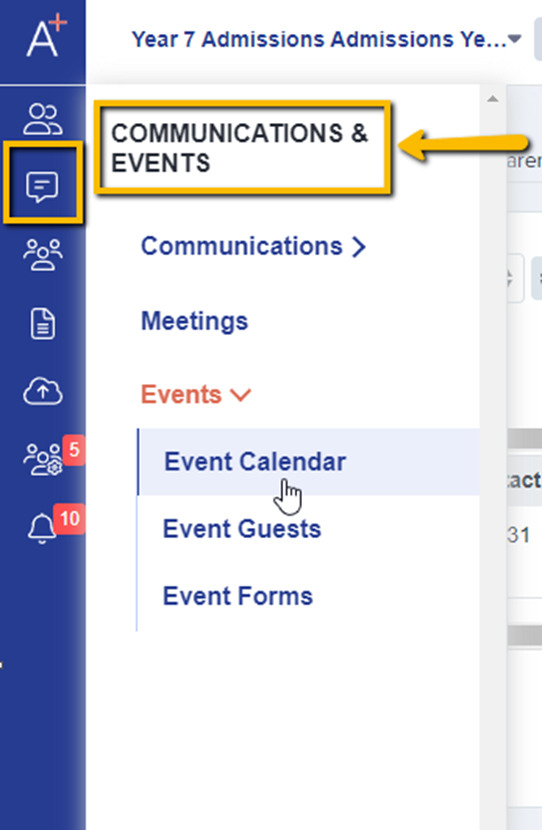Click the A+ logo icon
The image size is (542, 830).
click(x=46, y=35)
